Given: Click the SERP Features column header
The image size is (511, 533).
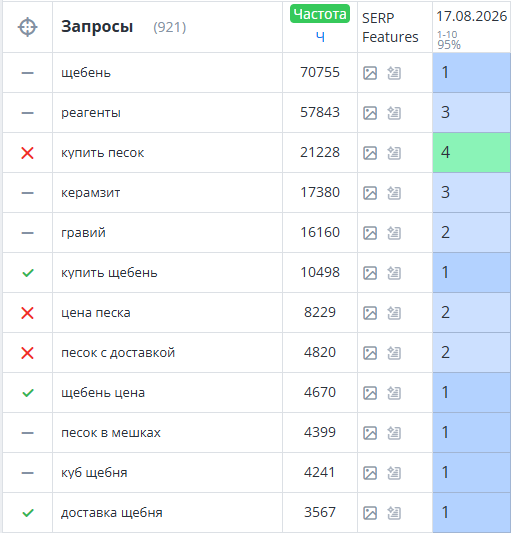Looking at the screenshot, I should click(390, 28).
